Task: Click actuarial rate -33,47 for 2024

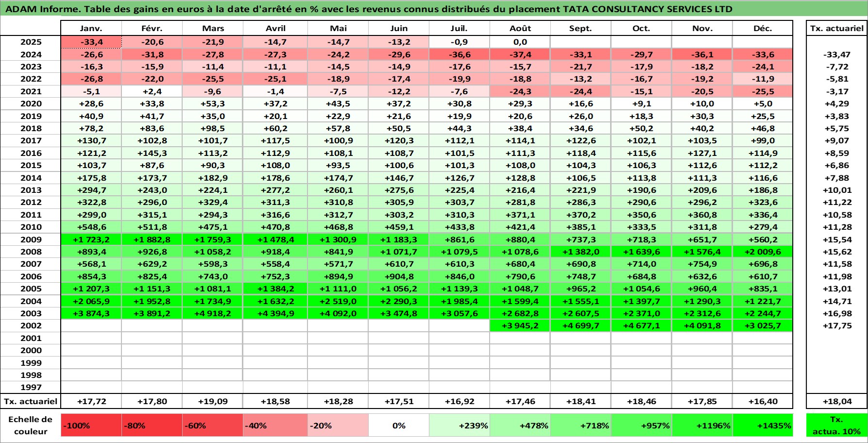Action: pos(837,54)
